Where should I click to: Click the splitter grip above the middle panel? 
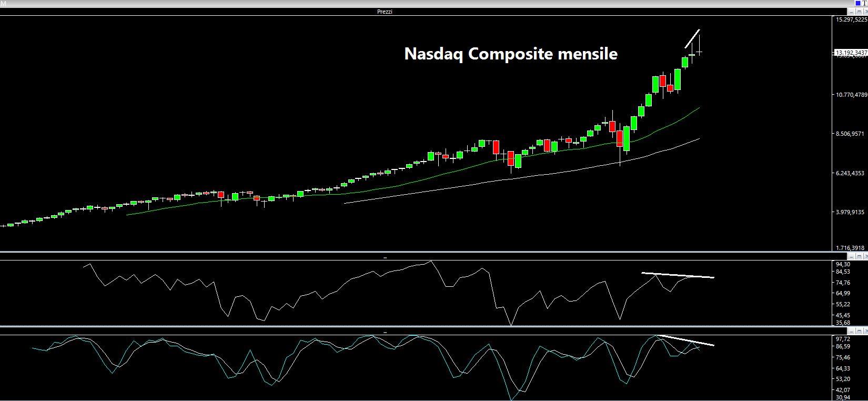point(385,258)
